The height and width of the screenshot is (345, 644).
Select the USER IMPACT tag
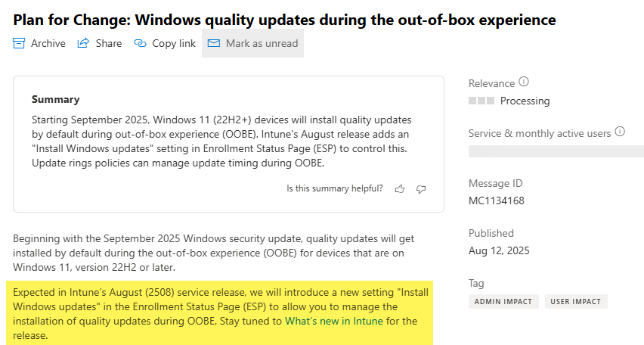click(576, 301)
